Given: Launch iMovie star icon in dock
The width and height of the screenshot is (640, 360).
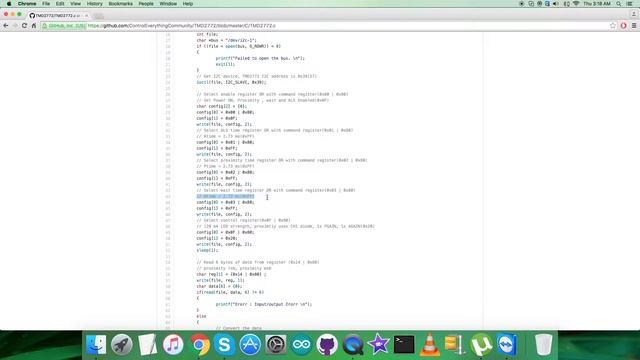Looking at the screenshot, I should [x=378, y=345].
